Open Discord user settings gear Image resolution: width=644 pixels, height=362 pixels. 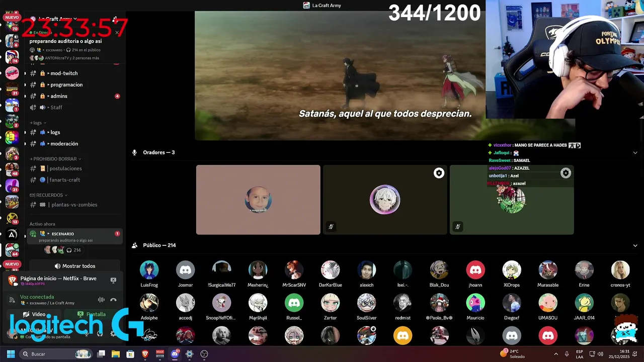(113, 333)
